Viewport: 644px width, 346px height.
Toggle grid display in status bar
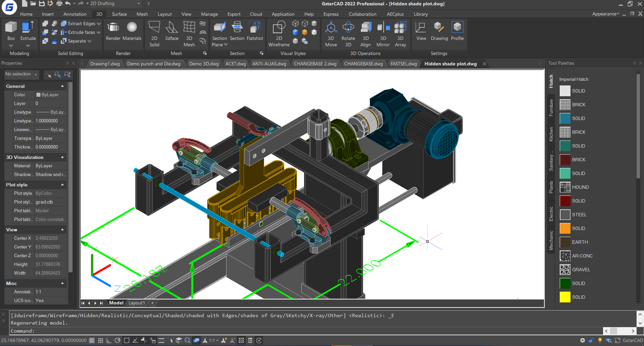[100, 340]
